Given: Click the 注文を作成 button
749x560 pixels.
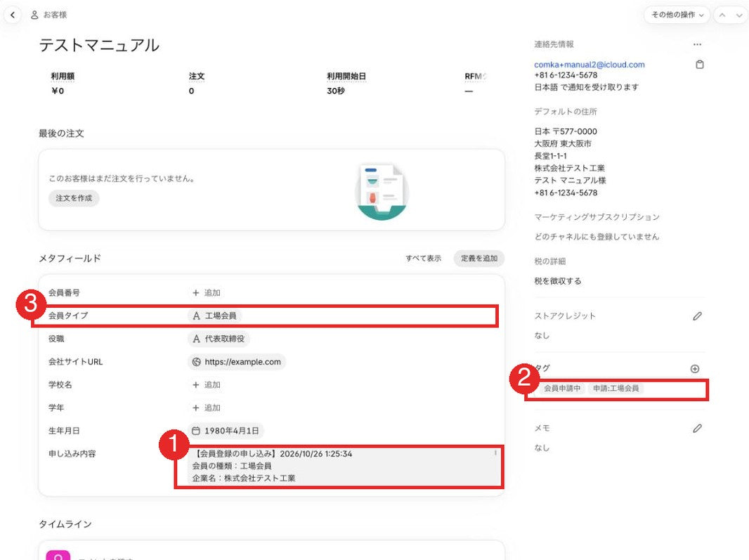Looking at the screenshot, I should pos(74,198).
